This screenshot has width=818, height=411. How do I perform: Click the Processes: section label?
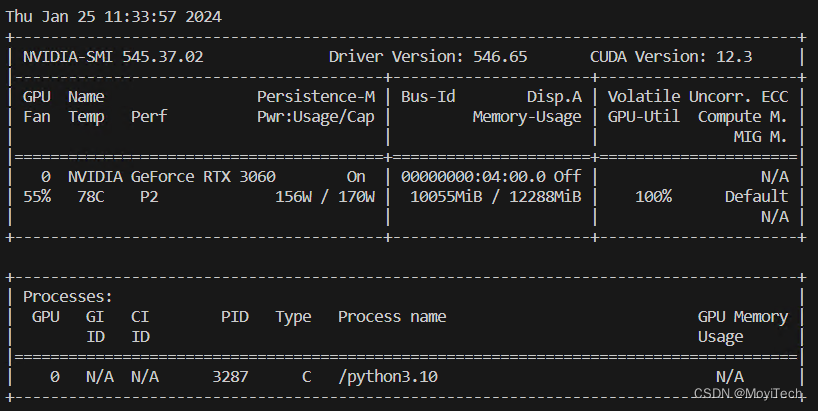[68, 297]
